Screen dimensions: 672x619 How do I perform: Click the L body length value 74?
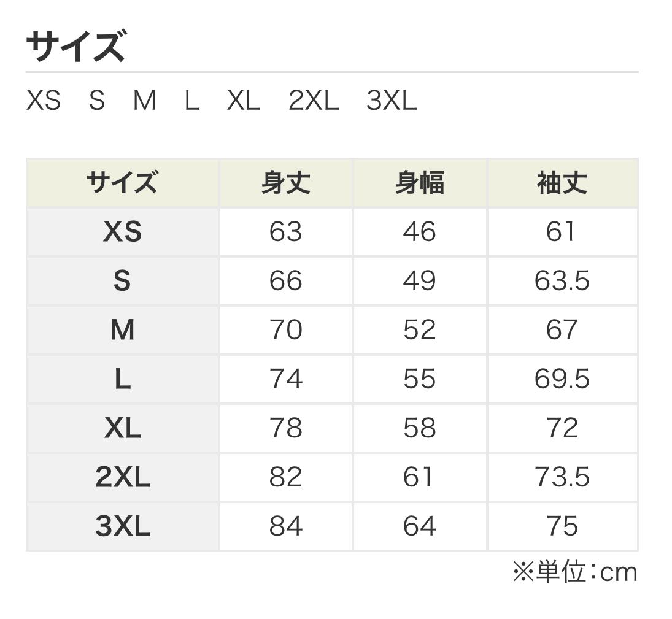(285, 379)
